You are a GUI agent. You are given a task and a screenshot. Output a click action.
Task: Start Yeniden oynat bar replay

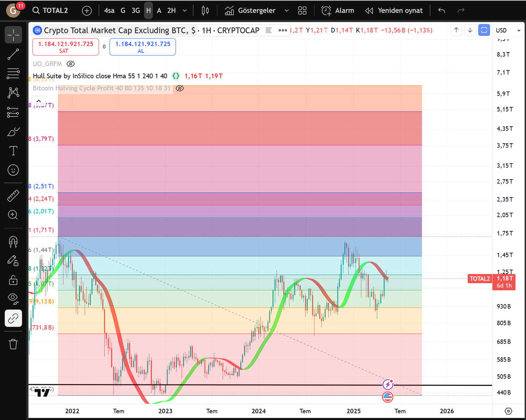(x=394, y=11)
